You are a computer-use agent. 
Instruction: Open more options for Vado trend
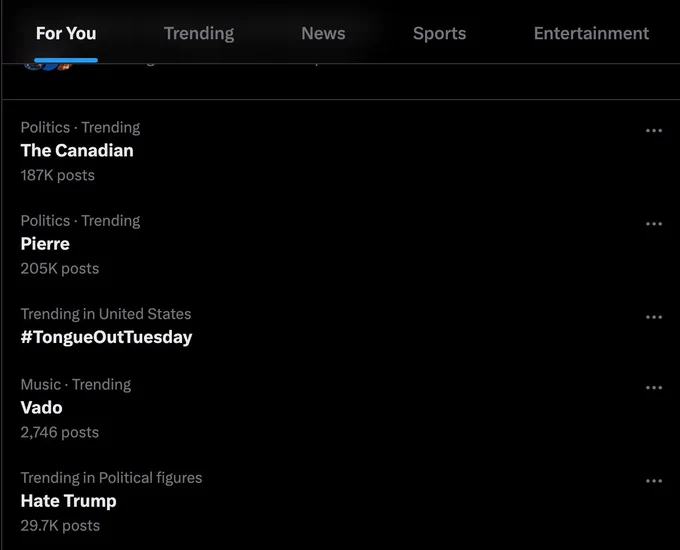(x=654, y=388)
